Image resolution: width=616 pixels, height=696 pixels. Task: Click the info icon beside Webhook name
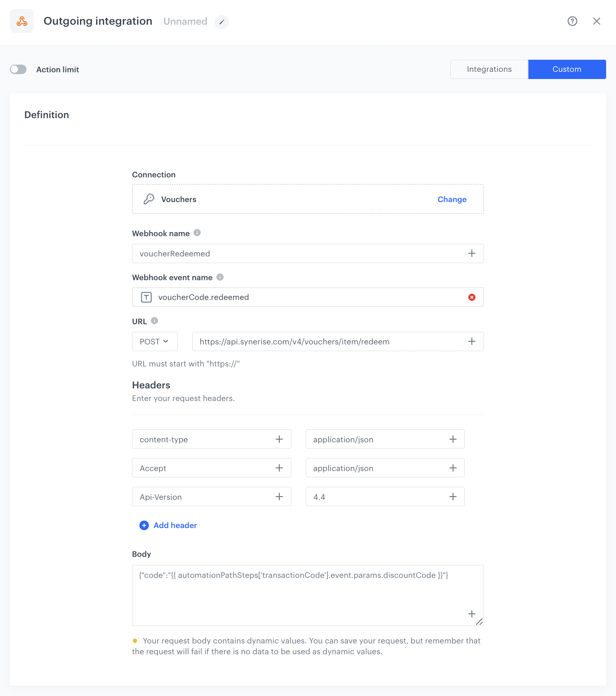(198, 233)
